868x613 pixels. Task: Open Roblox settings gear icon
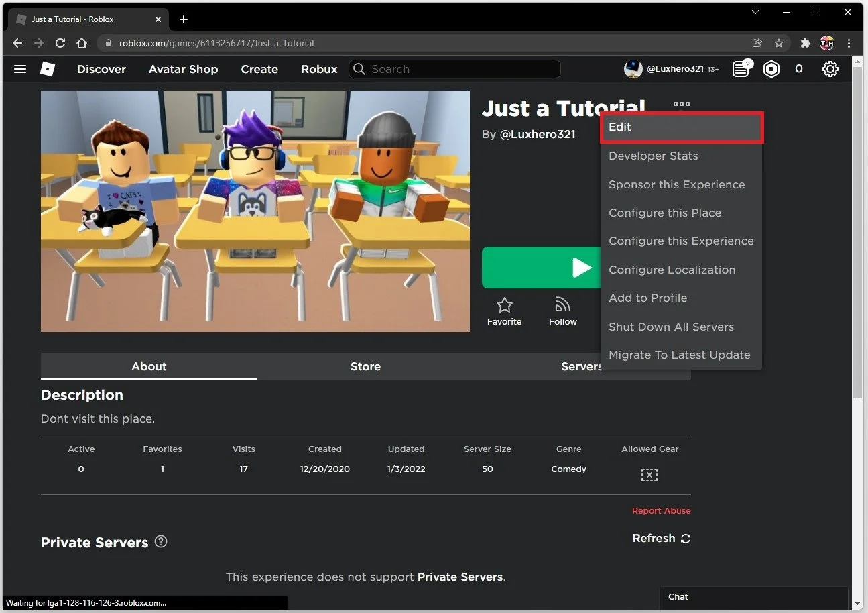pyautogui.click(x=830, y=69)
